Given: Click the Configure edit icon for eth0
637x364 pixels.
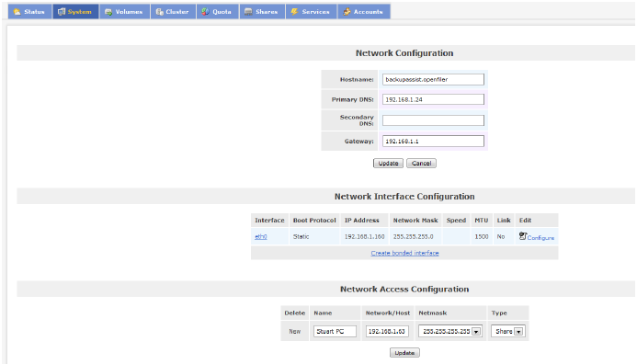Looking at the screenshot, I should [x=523, y=235].
